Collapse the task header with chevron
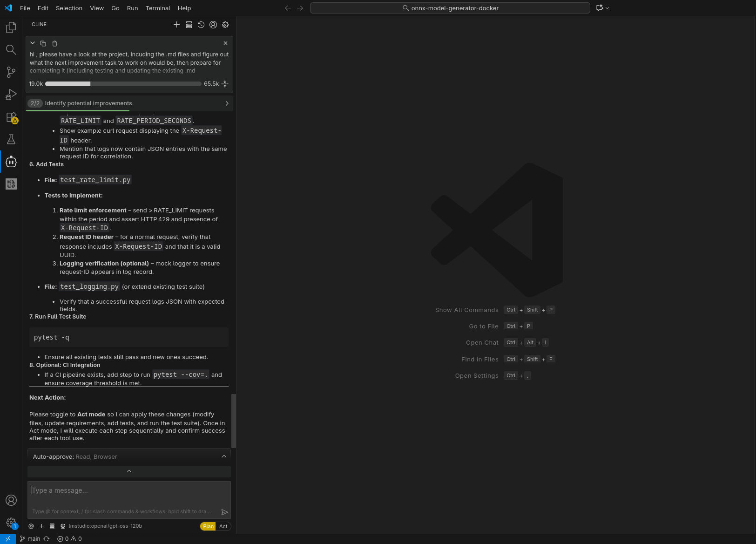Image resolution: width=756 pixels, height=544 pixels. tap(33, 43)
